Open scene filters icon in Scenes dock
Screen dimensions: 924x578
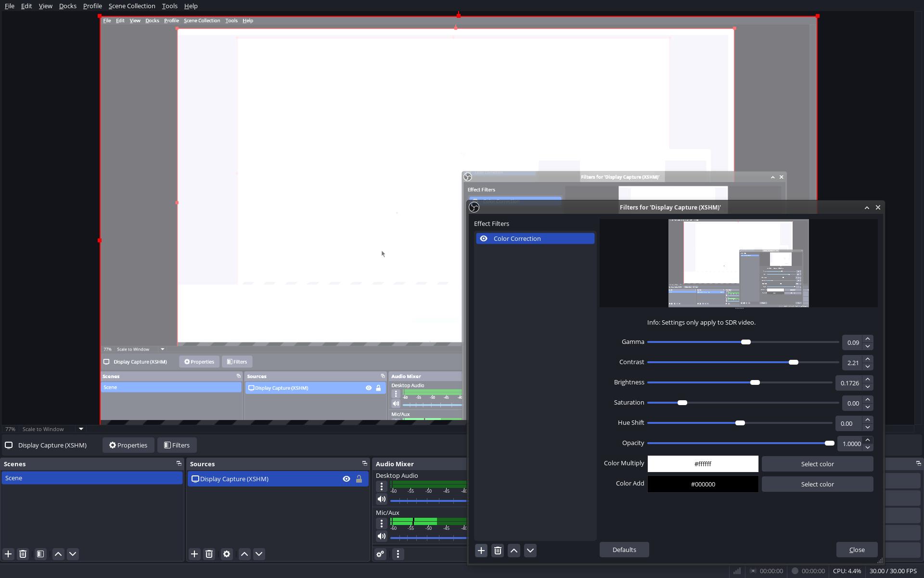coord(40,554)
